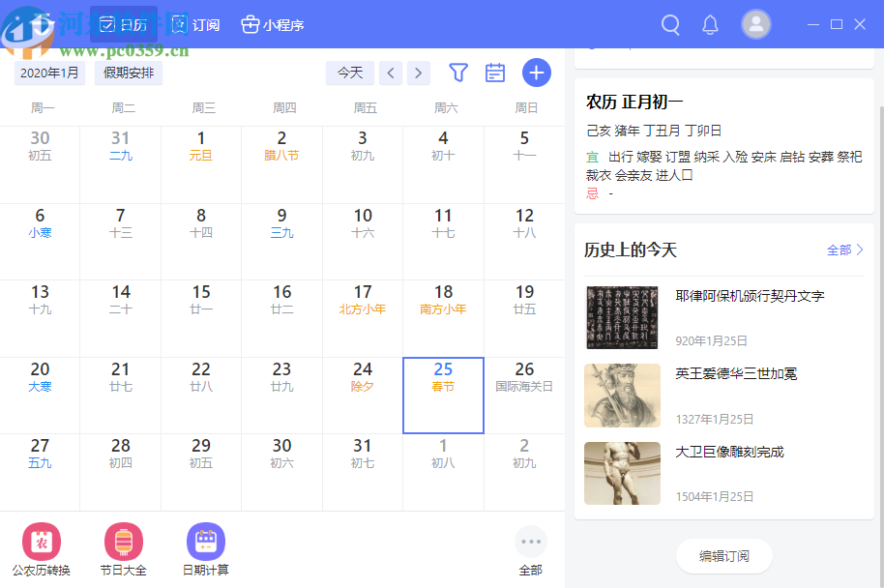Switch to the 订阅 tab

195,25
